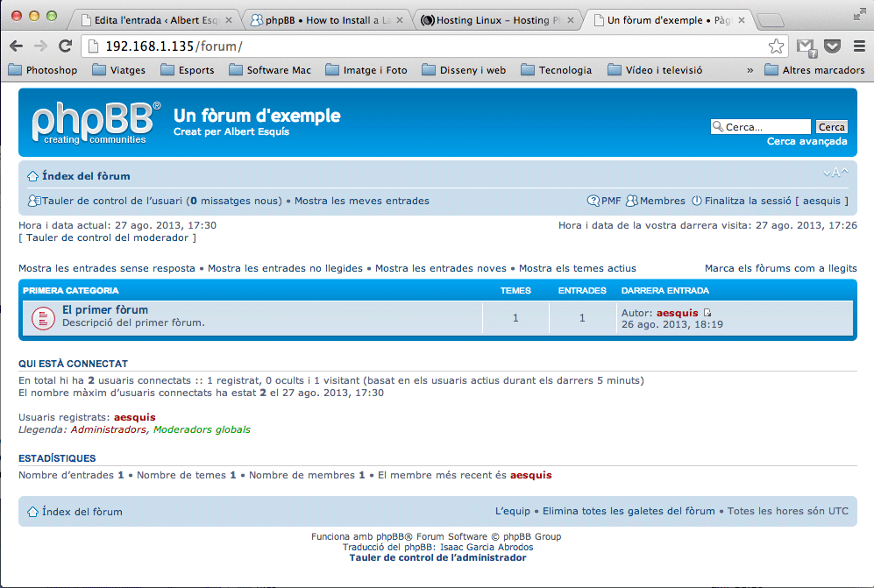Open the Imatge i Foto bookmarks folder
874x588 pixels.
click(x=366, y=70)
